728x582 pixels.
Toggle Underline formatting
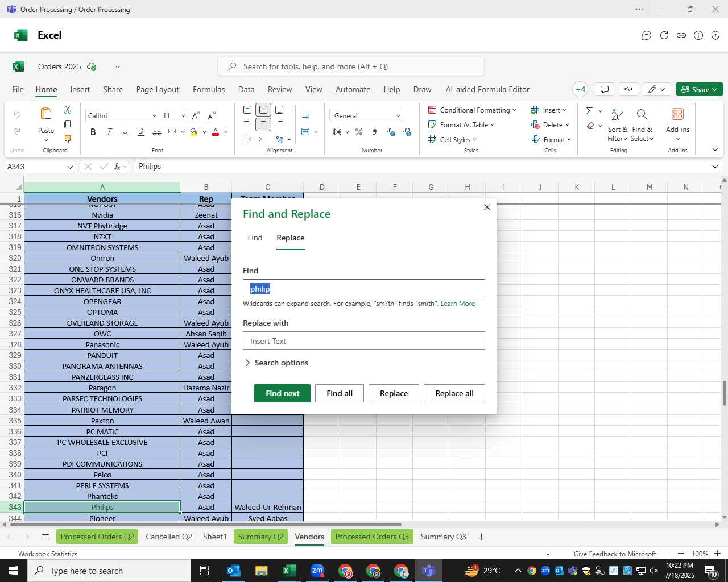(x=125, y=132)
